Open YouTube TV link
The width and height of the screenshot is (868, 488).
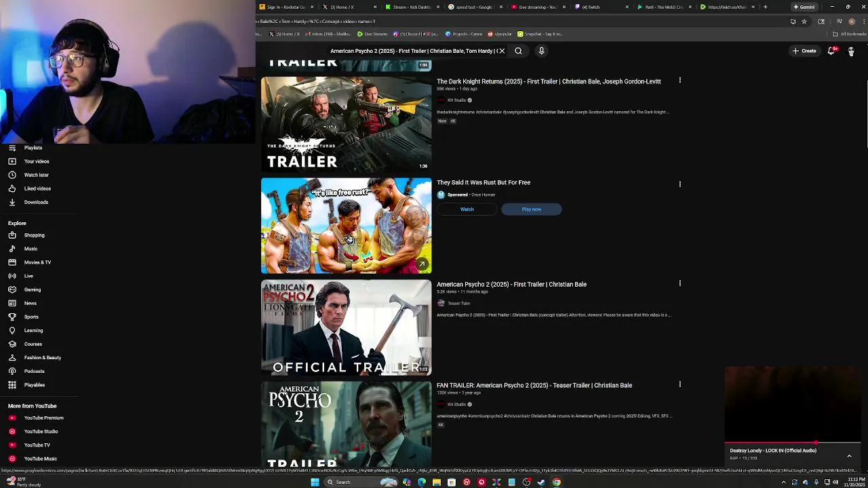(x=39, y=445)
